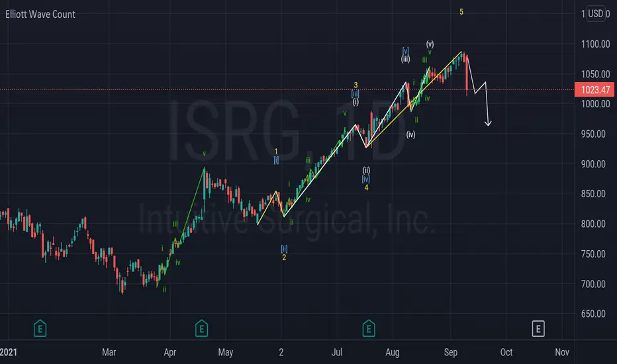This screenshot has width=617, height=364.
Task: Open the earnings marker between February and March
Action: (x=40, y=328)
